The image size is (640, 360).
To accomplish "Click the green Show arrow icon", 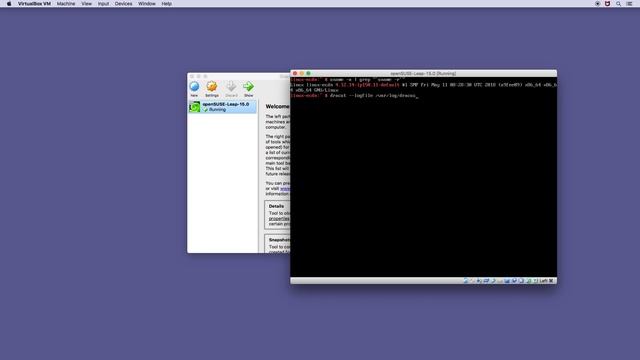I will point(248,87).
